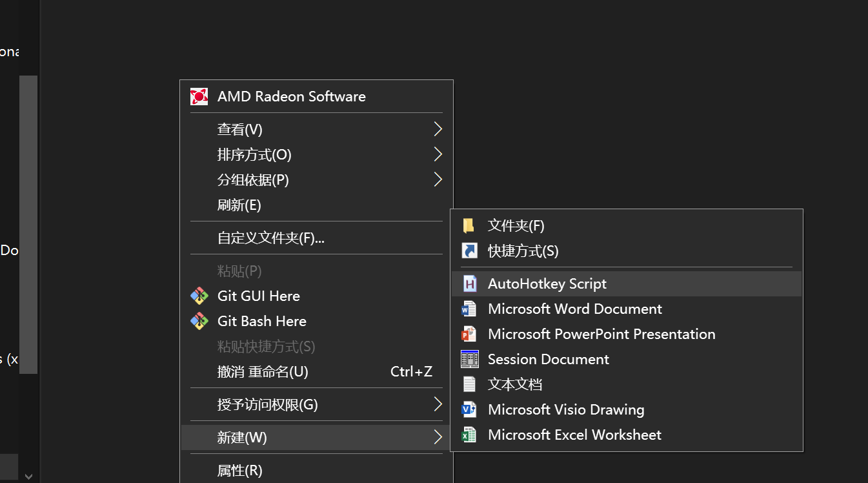
Task: Click the AutoHotkey Script icon
Action: pos(469,283)
